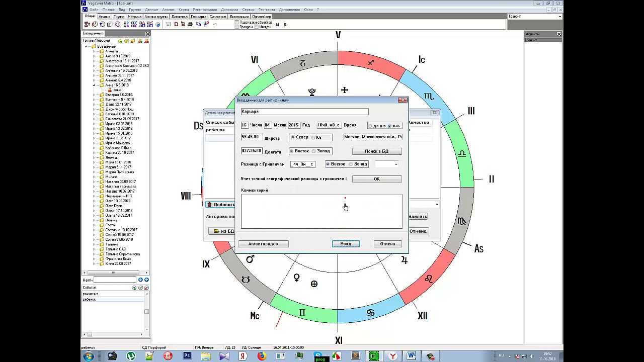Click the printer icon in toolbar
This screenshot has width=644, height=362.
[x=189, y=24]
